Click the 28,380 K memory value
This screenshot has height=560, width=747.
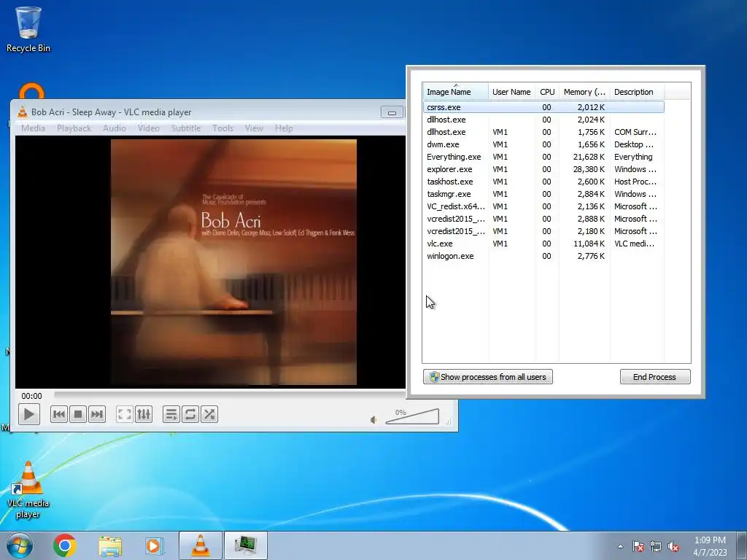click(589, 169)
